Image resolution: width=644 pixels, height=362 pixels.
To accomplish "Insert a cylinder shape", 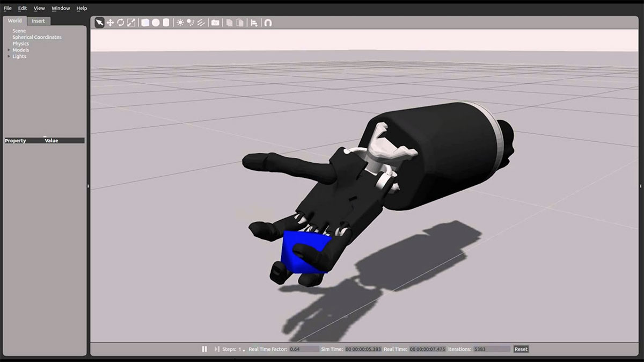I will point(166,23).
